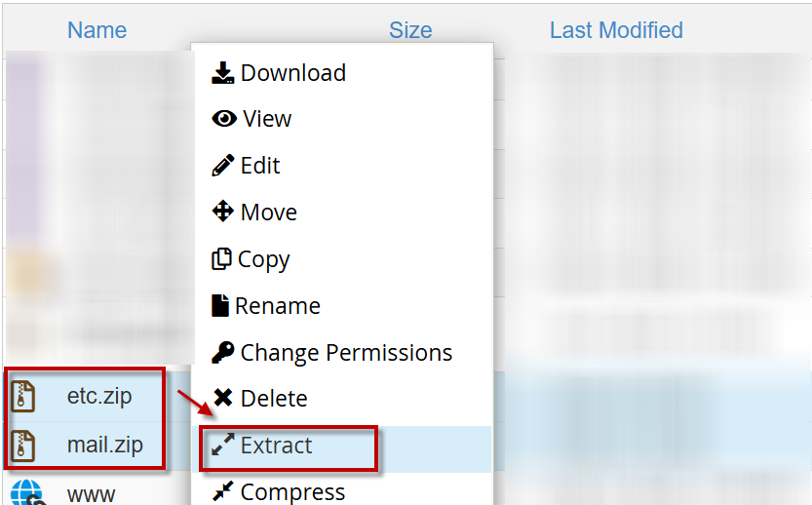The image size is (812, 505).
Task: Click the Copy documents icon
Action: click(221, 259)
